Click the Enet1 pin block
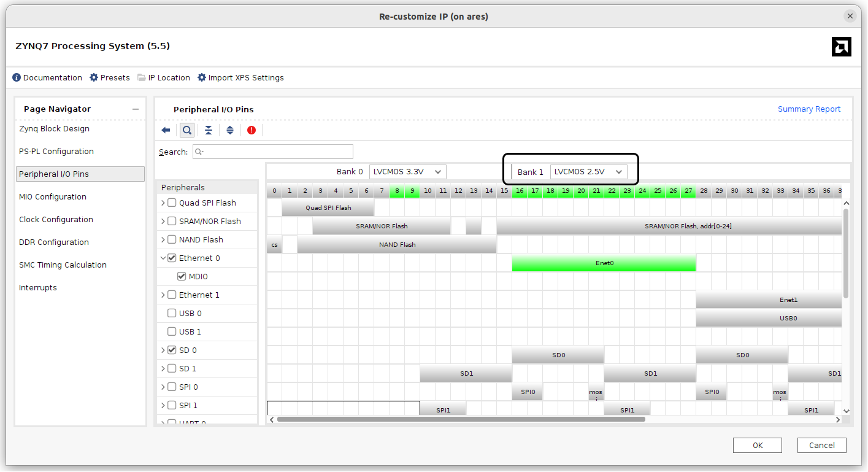 click(769, 300)
